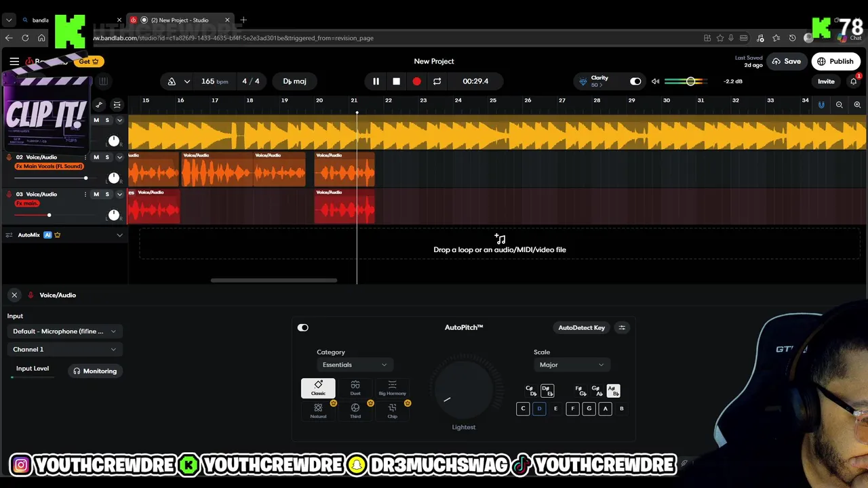Toggle the C note in the scale
The image size is (868, 488).
click(523, 409)
